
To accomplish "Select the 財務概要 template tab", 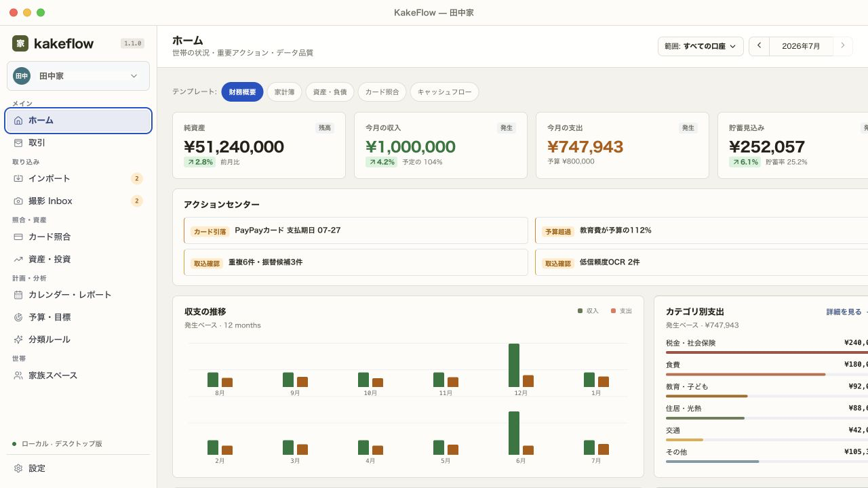I will pos(242,92).
